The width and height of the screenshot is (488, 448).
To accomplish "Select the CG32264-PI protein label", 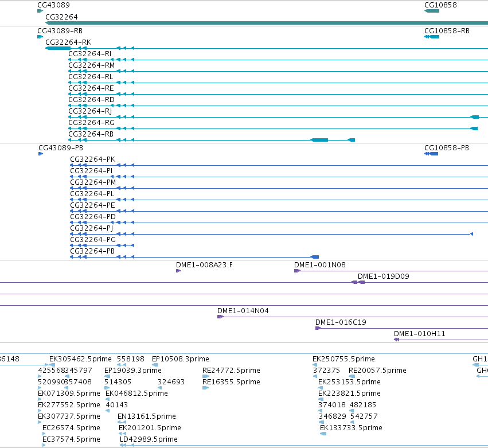I will 91,171.
